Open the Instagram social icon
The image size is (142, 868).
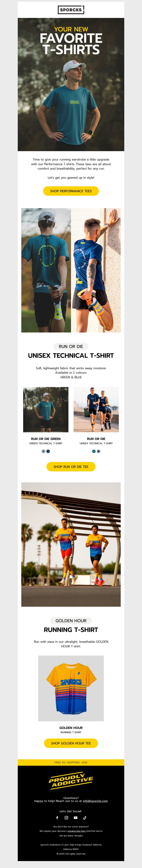pyautogui.click(x=66, y=818)
